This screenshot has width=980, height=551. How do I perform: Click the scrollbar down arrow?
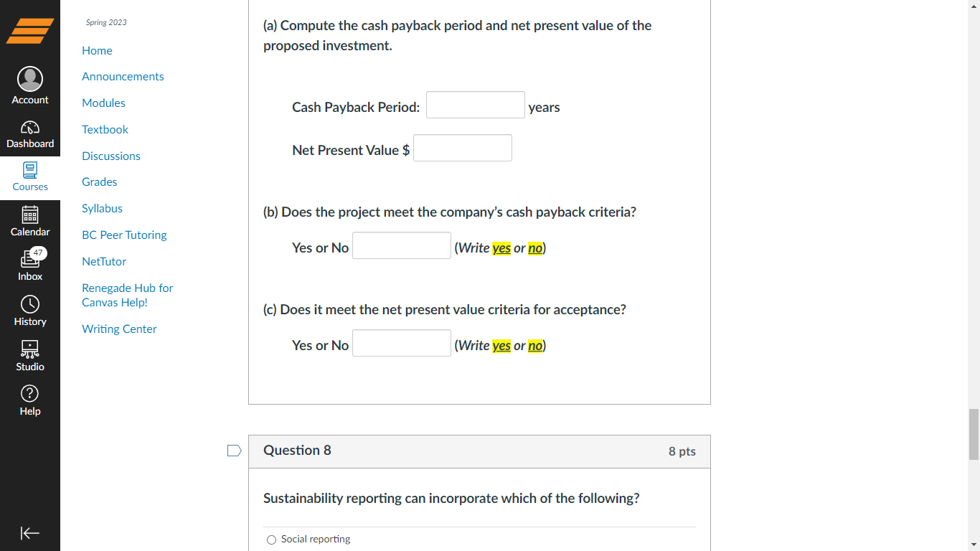pos(974,544)
